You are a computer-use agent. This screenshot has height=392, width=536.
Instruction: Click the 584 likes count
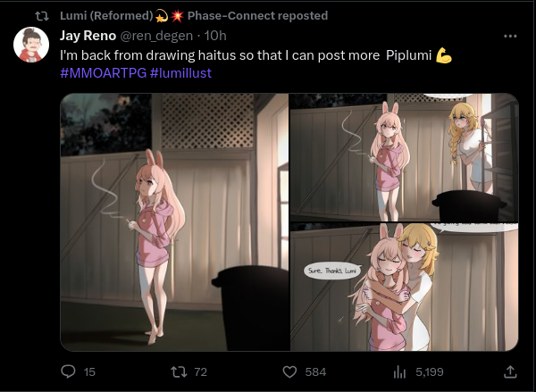[x=314, y=371]
